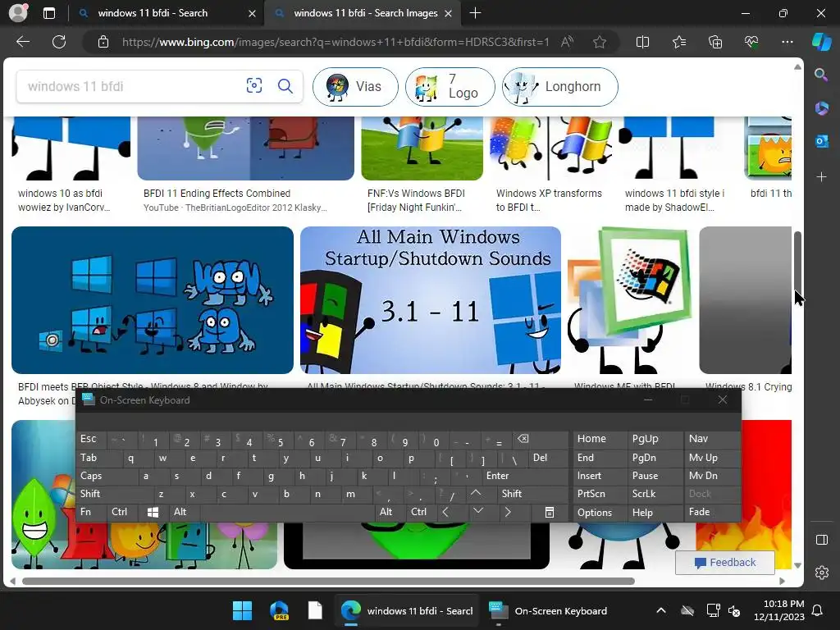Open FNF:Vs Windows BFDI result link
The width and height of the screenshot is (840, 630).
tap(416, 200)
